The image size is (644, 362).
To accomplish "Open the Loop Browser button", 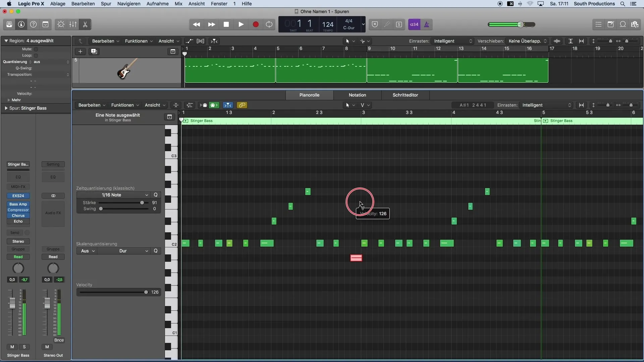I will (x=623, y=24).
